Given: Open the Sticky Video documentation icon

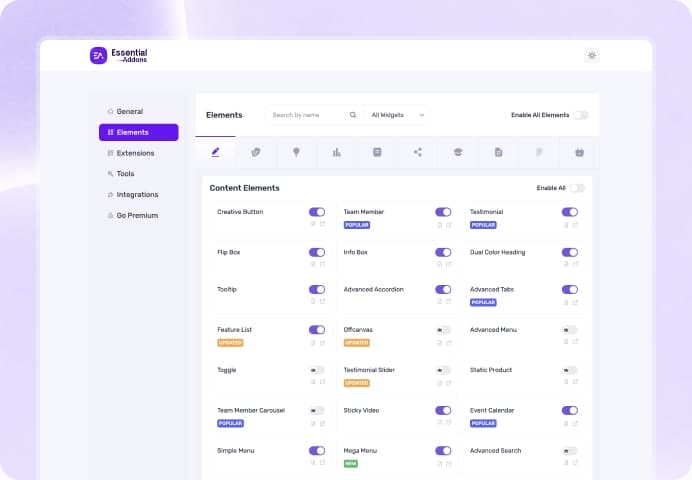Looking at the screenshot, I should pos(440,422).
